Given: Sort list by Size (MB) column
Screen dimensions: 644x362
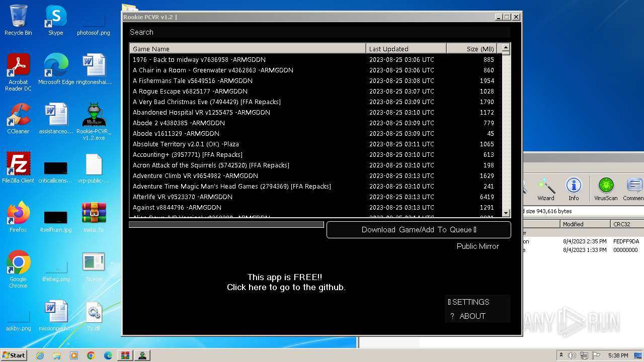Looking at the screenshot, I should [x=471, y=49].
